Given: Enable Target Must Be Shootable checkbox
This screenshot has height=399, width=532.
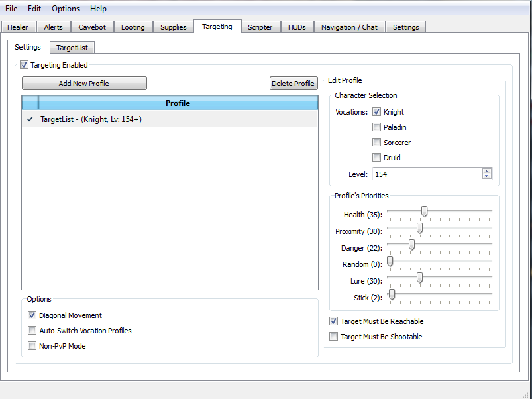Looking at the screenshot, I should (x=333, y=337).
